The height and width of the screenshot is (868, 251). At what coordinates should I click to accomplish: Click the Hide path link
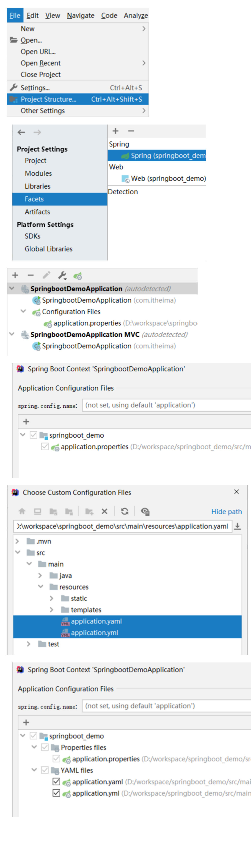tap(226, 512)
